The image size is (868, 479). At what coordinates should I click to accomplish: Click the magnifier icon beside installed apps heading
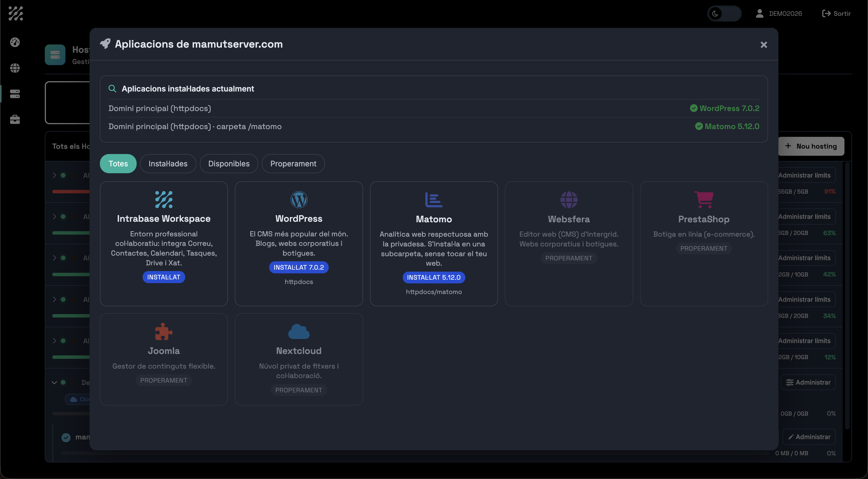[112, 89]
